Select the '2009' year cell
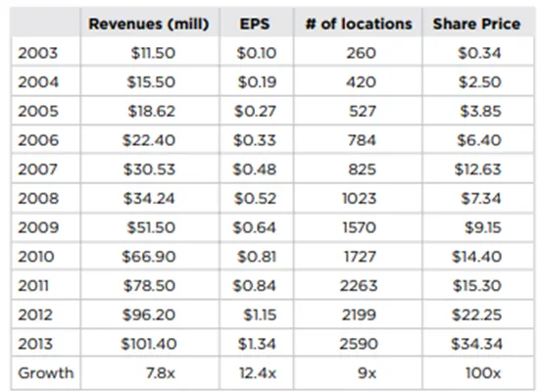This screenshot has height=392, width=541. click(38, 227)
